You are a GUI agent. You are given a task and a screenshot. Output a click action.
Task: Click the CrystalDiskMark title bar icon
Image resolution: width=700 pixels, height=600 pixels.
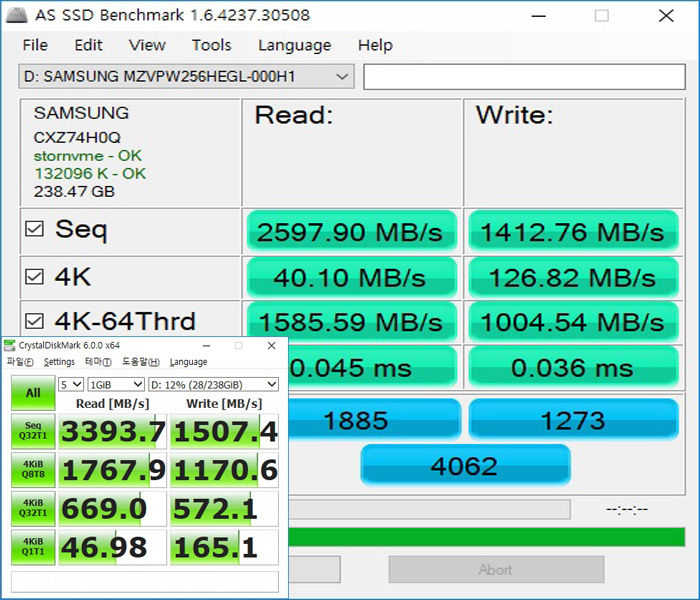coord(9,345)
